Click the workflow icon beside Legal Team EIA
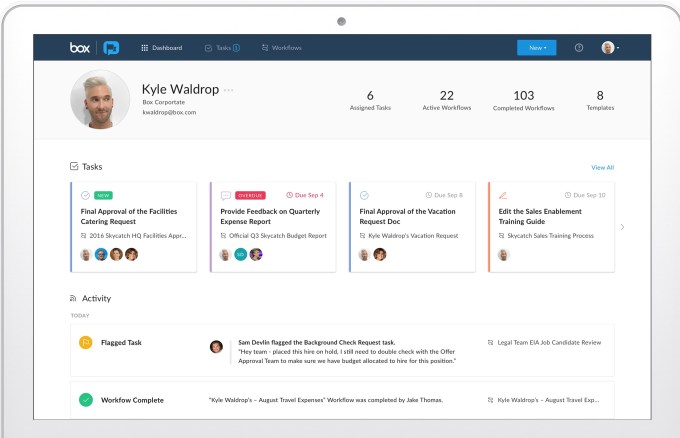The image size is (680, 438). pos(490,343)
